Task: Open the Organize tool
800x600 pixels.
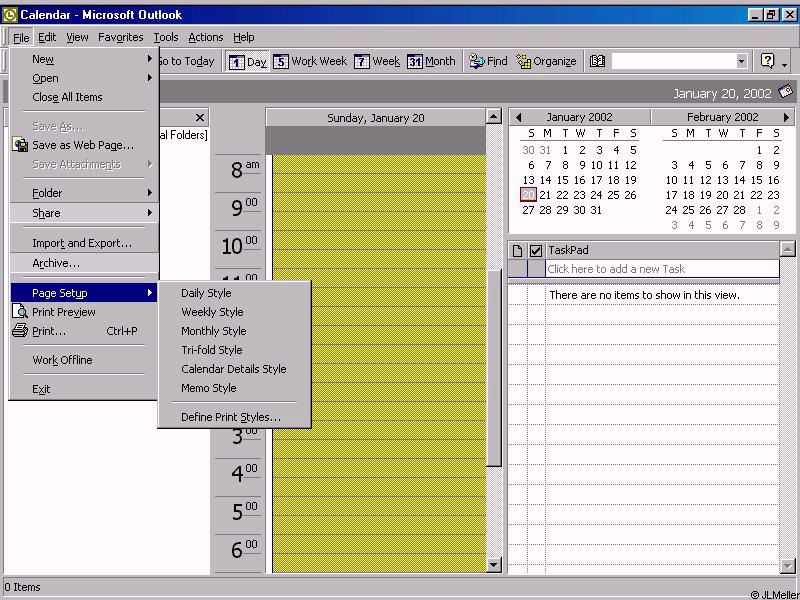Action: pyautogui.click(x=546, y=61)
